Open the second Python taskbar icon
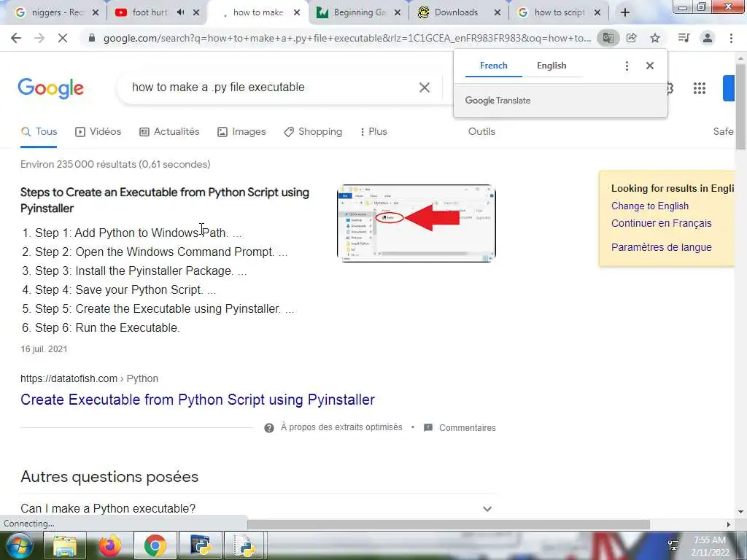Screen dimensions: 747x560 pos(244,545)
